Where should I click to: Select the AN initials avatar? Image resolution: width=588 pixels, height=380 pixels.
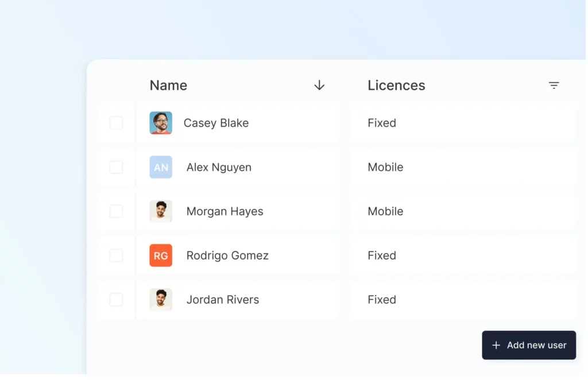(161, 167)
